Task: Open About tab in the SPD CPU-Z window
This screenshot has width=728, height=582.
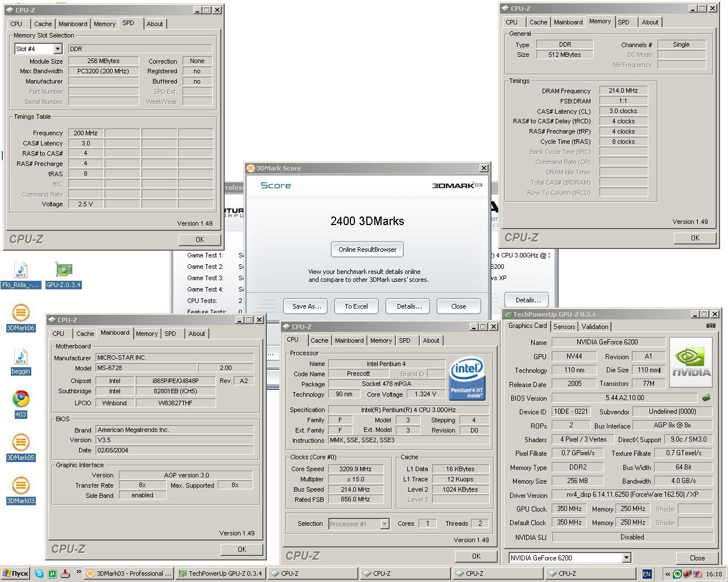Action: point(155,24)
